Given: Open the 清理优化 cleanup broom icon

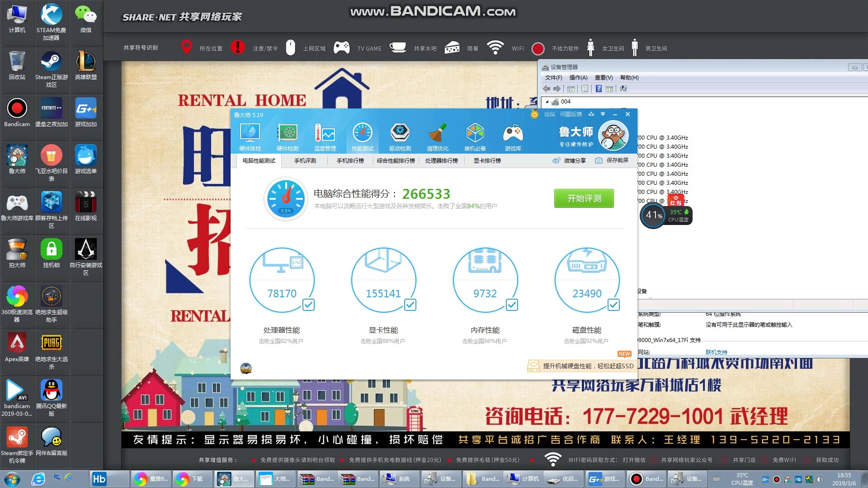Looking at the screenshot, I should 438,137.
